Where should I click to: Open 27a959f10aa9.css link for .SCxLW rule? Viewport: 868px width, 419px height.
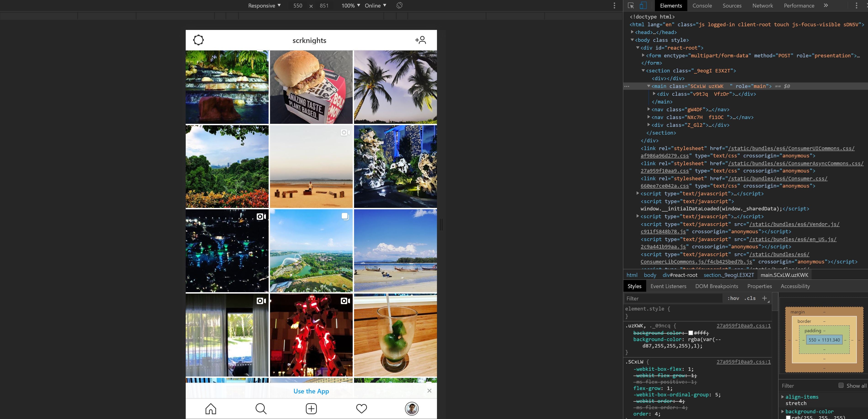743,362
